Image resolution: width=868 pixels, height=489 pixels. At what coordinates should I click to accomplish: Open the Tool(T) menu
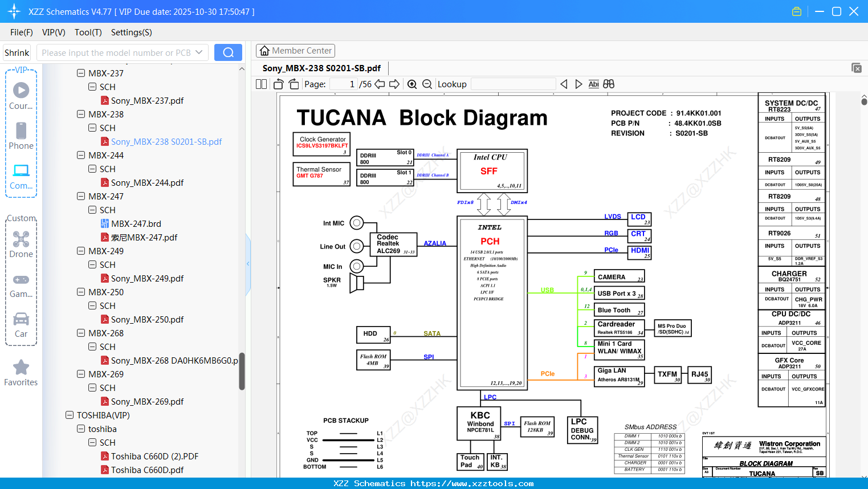pyautogui.click(x=88, y=32)
